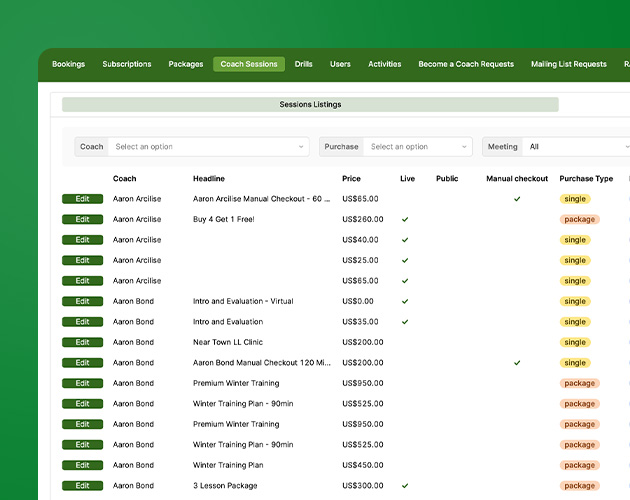Click Manual checkout checkmark for Aaron Arcilise Manual Checkout

pyautogui.click(x=517, y=199)
